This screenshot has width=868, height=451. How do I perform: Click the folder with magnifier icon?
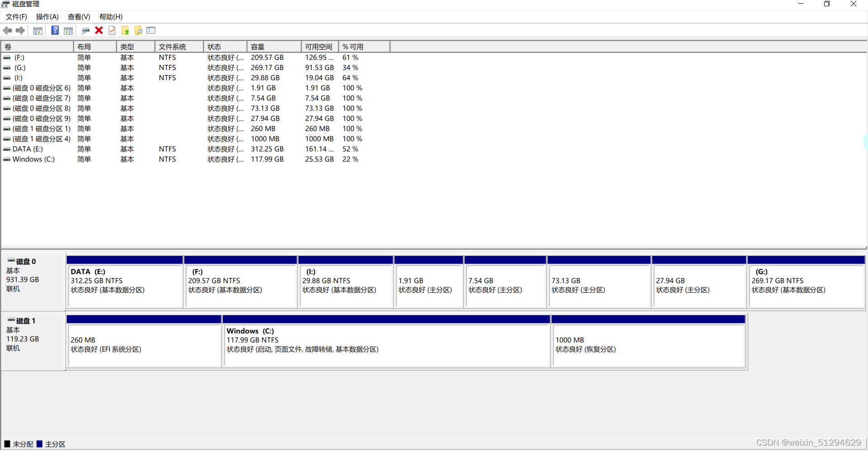(138, 30)
